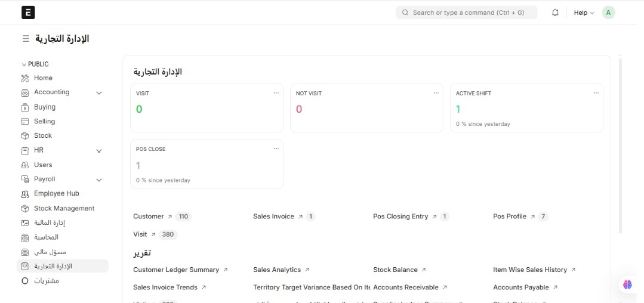Open the ACTIVE SHIFT card options menu
This screenshot has width=644, height=303.
(x=596, y=93)
